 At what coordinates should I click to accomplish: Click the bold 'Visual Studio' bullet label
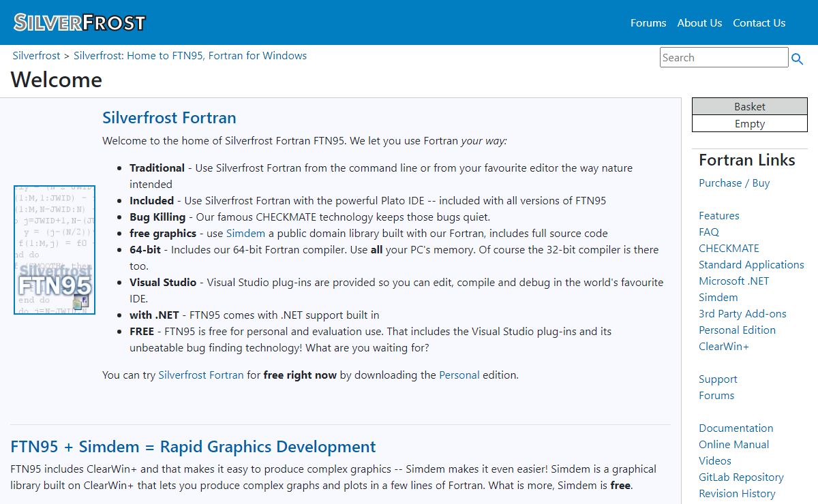click(163, 282)
